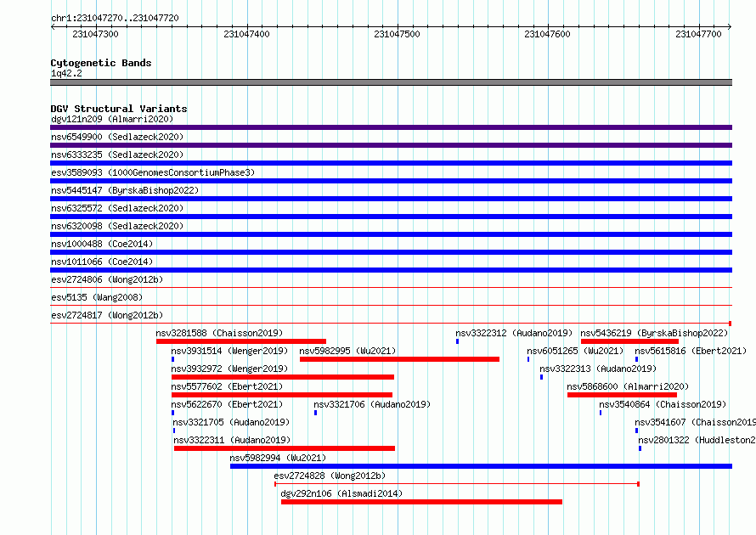Click the dgv121n209 (Almarri2020) variant label
Screen dimensions: 756x535
point(112,119)
